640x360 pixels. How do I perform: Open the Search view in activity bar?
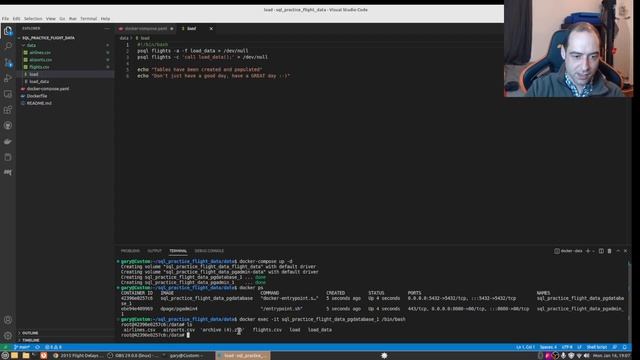pos(8,46)
